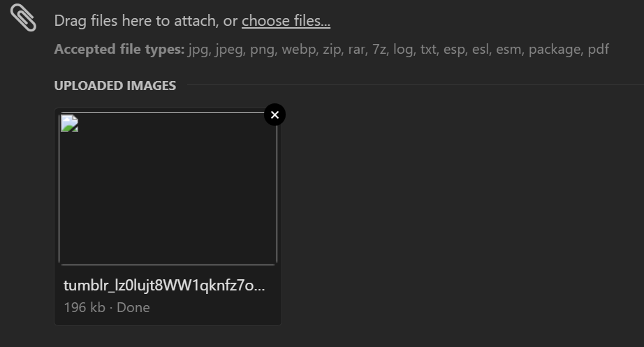The width and height of the screenshot is (644, 347).
Task: Click the "Done" upload status
Action: (133, 308)
